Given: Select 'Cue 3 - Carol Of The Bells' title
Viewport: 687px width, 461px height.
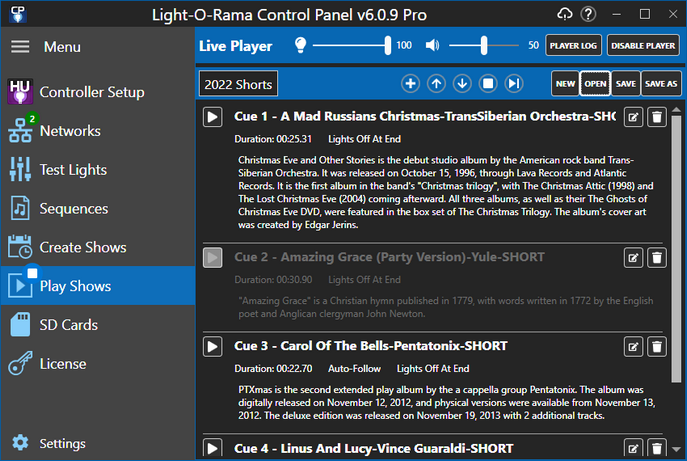Looking at the screenshot, I should tap(371, 346).
